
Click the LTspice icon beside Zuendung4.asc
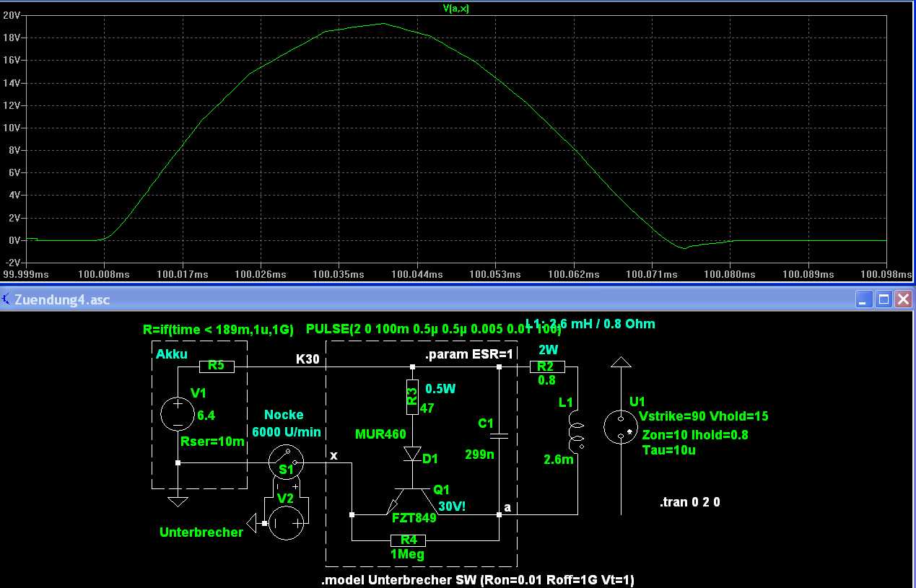pyautogui.click(x=6, y=299)
